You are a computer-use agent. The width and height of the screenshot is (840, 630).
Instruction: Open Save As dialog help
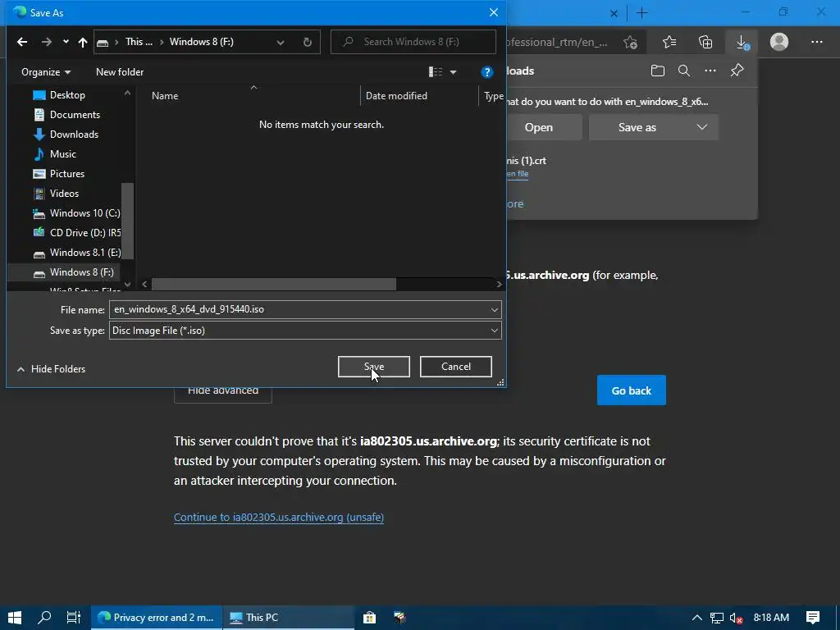tap(486, 72)
